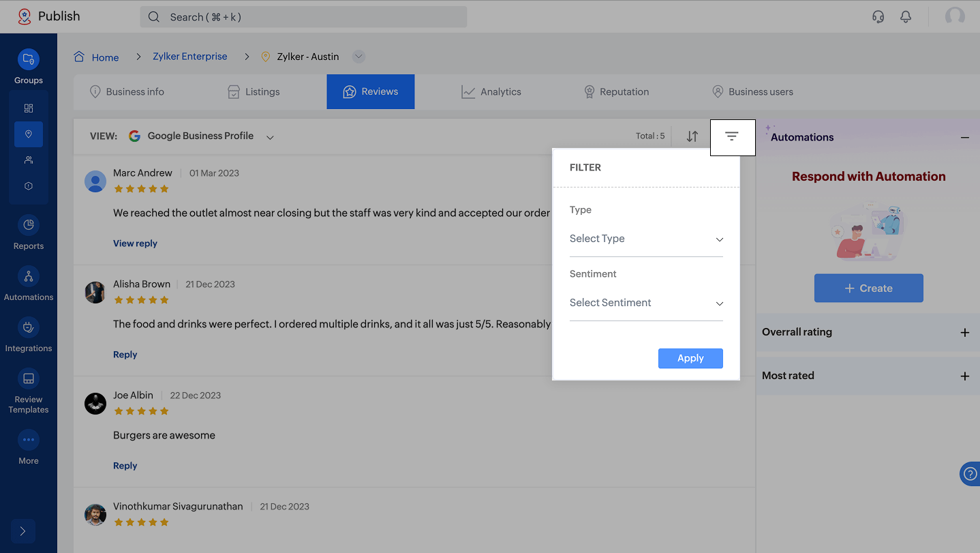Expand the sidebar with arrow button
Viewport: 980px width, 553px height.
[23, 531]
